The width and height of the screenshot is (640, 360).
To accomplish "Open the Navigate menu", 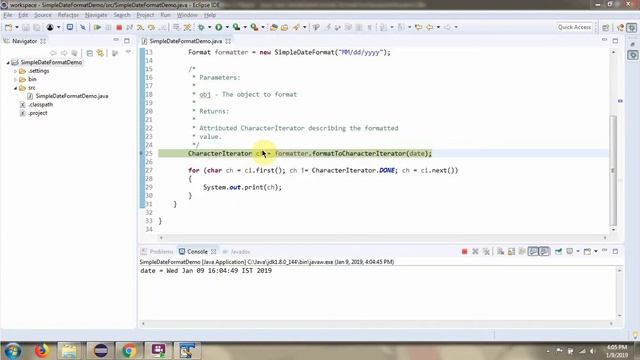I will coord(96,15).
